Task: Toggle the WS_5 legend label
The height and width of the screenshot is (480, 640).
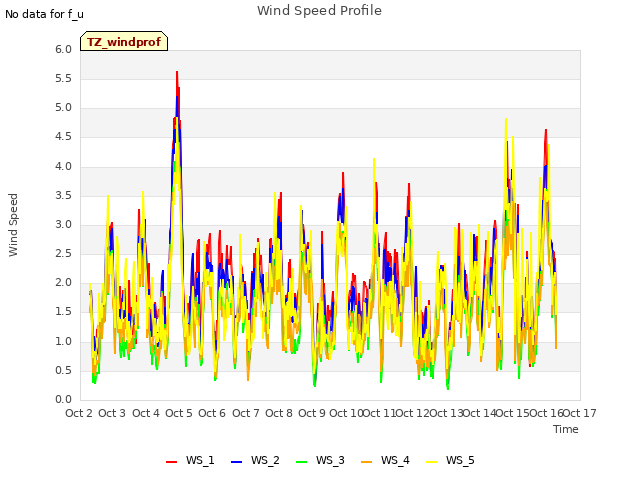Action: coord(460,460)
